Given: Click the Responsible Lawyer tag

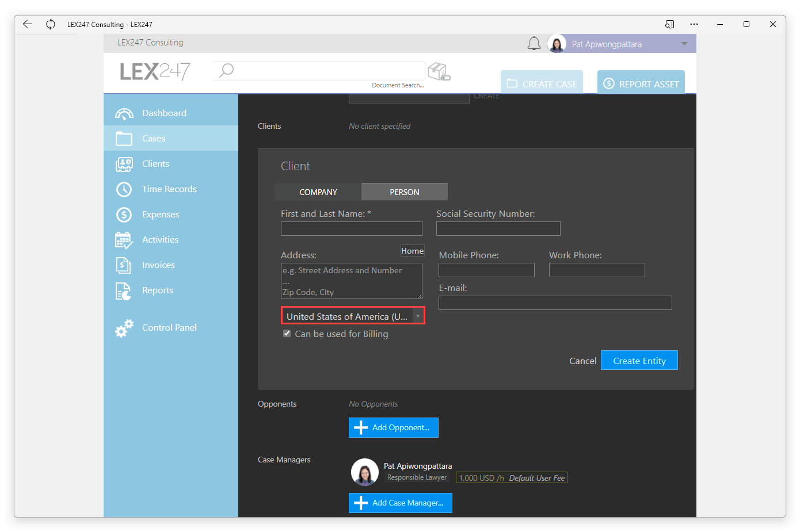Looking at the screenshot, I should point(417,477).
